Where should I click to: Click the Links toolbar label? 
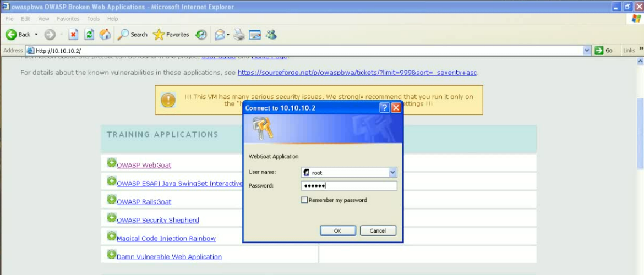coord(629,51)
